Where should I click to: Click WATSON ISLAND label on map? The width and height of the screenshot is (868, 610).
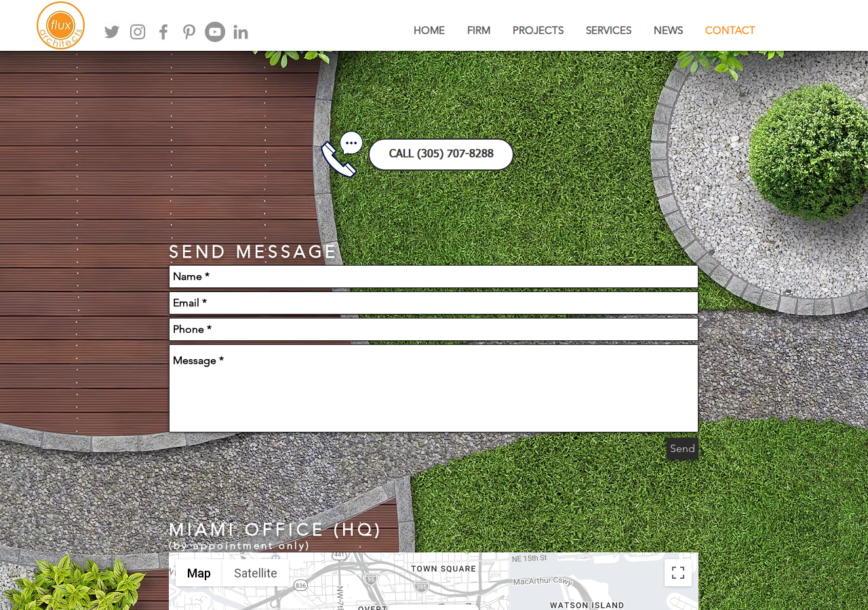pyautogui.click(x=587, y=605)
